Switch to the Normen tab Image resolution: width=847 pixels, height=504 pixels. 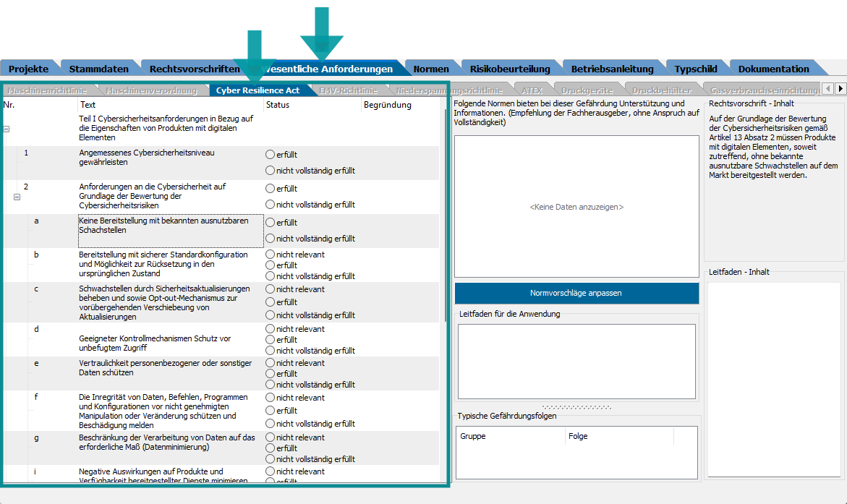pos(431,69)
